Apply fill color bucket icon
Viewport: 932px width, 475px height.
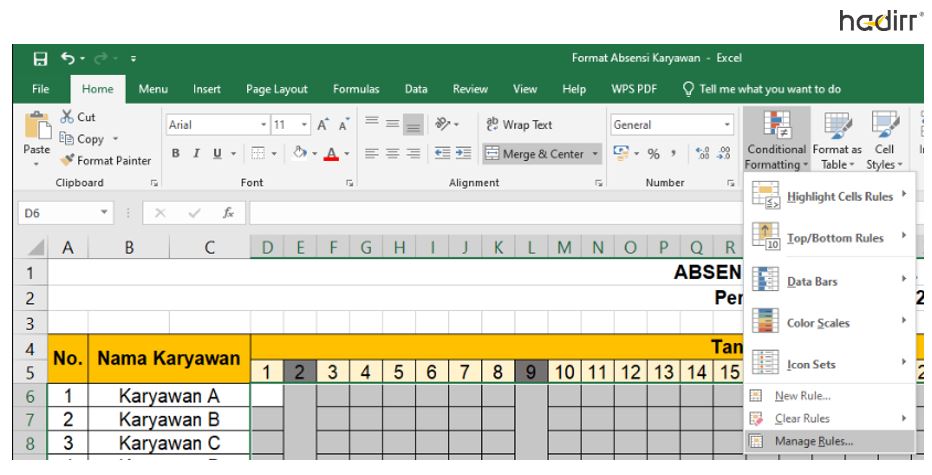(x=300, y=153)
